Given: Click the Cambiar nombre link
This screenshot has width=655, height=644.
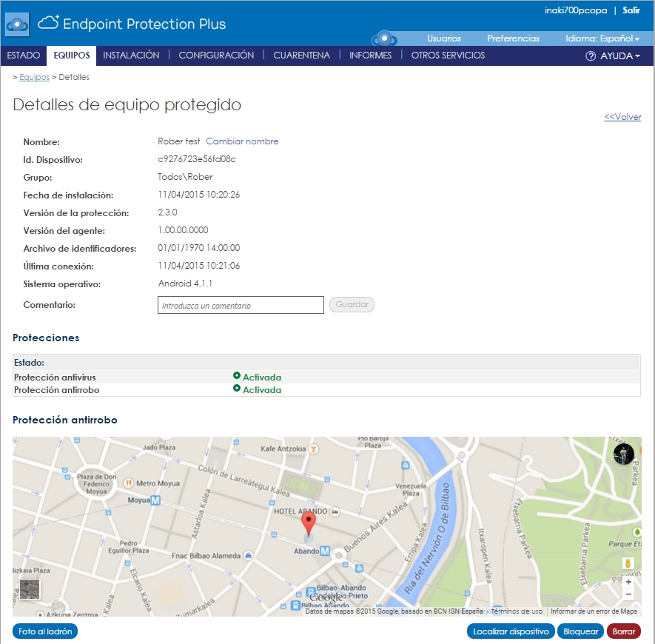Looking at the screenshot, I should pyautogui.click(x=242, y=141).
